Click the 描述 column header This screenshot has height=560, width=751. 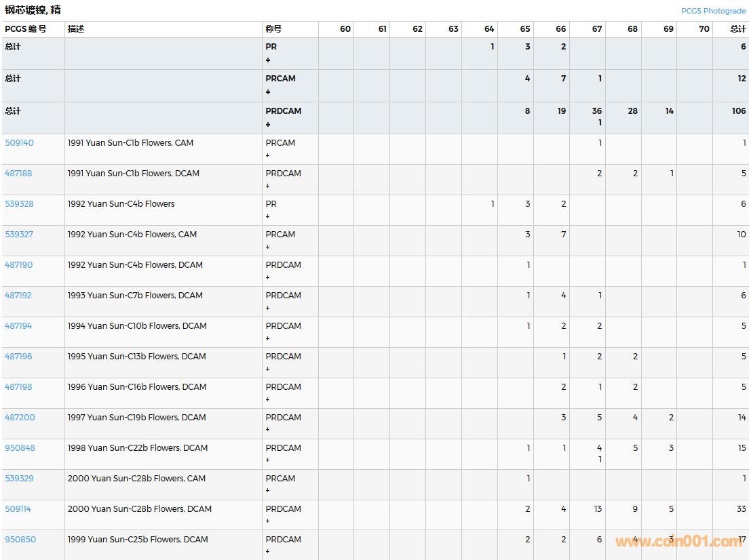tap(76, 29)
